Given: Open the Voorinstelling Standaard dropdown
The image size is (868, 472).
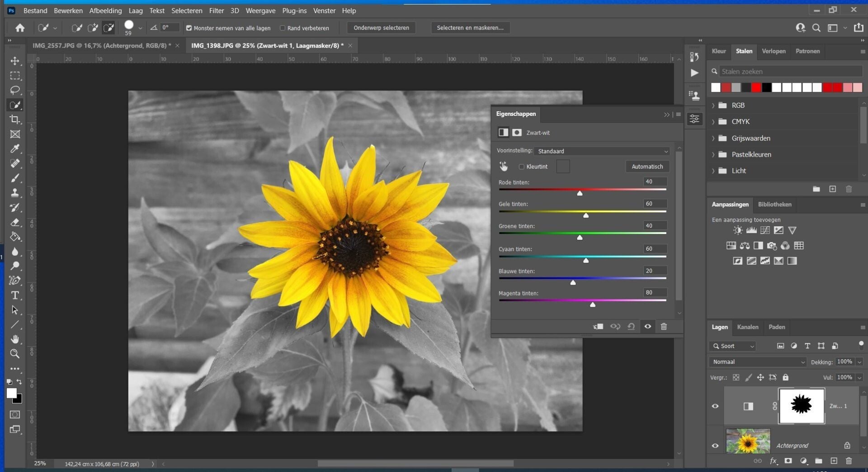Looking at the screenshot, I should (601, 151).
